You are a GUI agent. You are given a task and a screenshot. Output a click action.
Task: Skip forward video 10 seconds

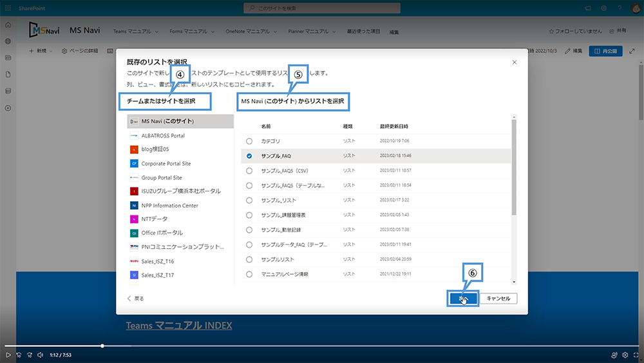pyautogui.click(x=30, y=355)
